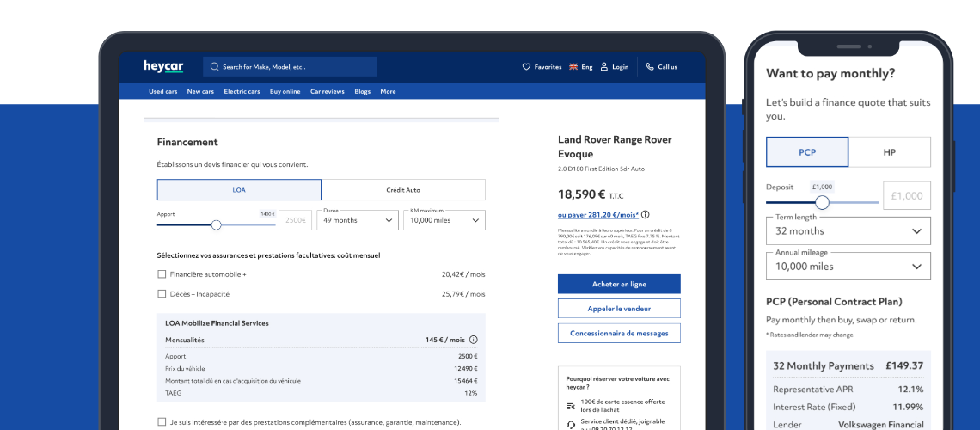Open the Car reviews menu

pyautogui.click(x=328, y=91)
